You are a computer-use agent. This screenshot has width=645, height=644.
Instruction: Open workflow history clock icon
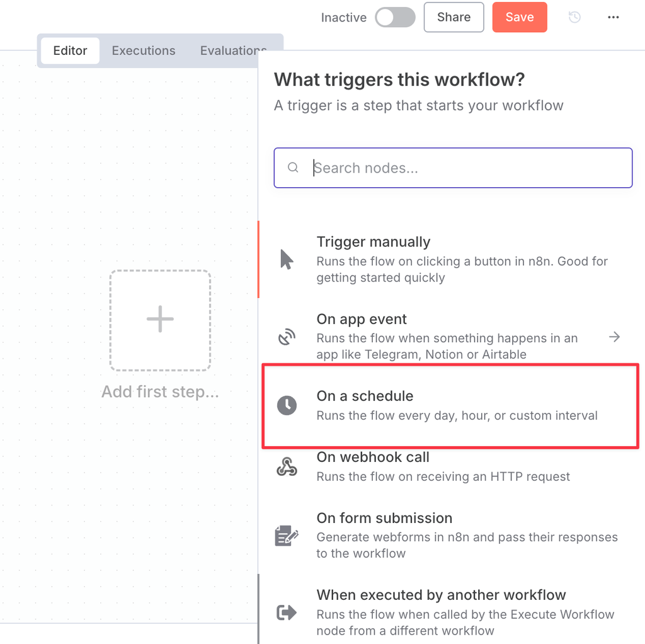tap(574, 17)
